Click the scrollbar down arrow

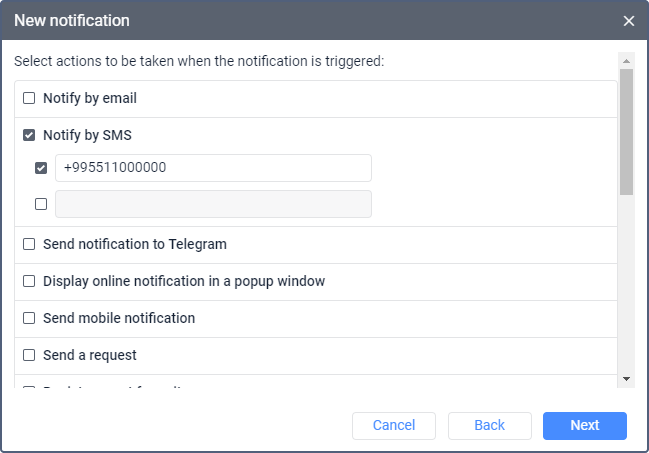(x=626, y=378)
